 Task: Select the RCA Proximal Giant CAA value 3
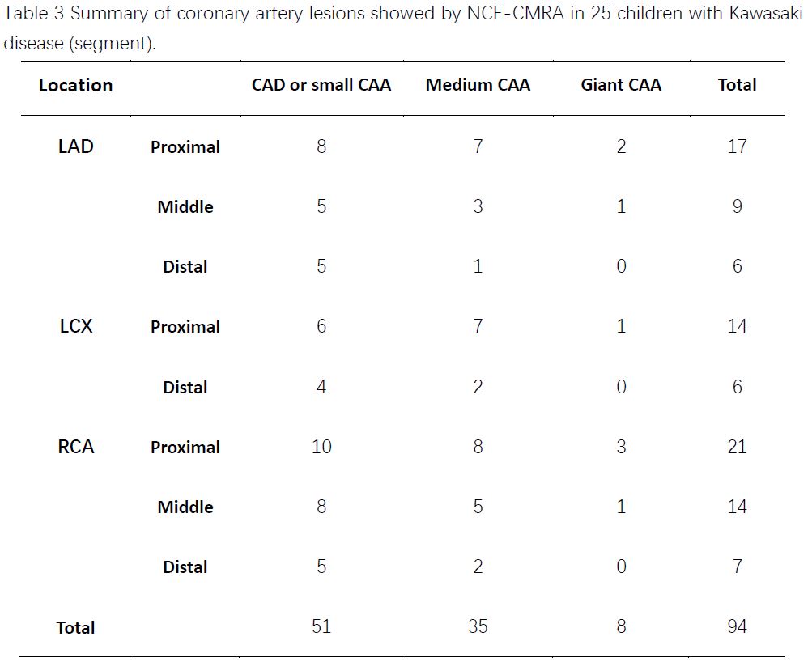[x=621, y=447]
